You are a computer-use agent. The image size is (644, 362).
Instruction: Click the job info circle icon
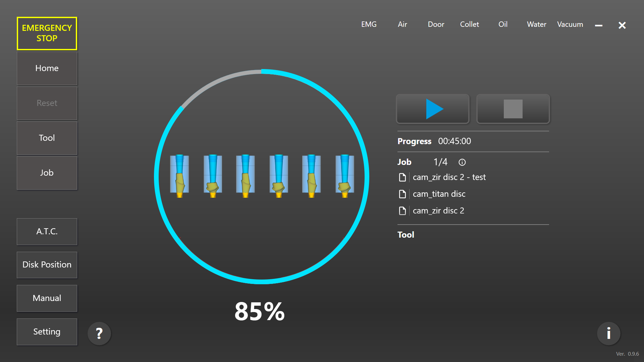coord(462,162)
